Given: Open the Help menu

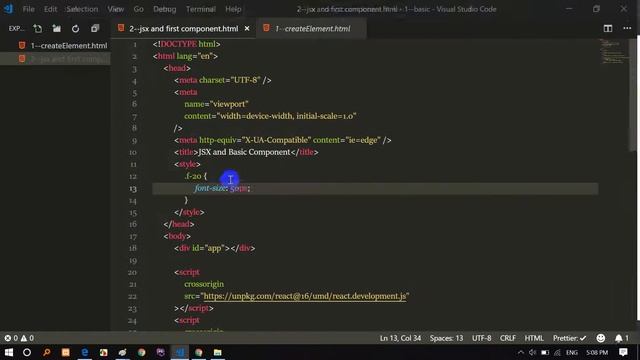Looking at the screenshot, I should [233, 9].
